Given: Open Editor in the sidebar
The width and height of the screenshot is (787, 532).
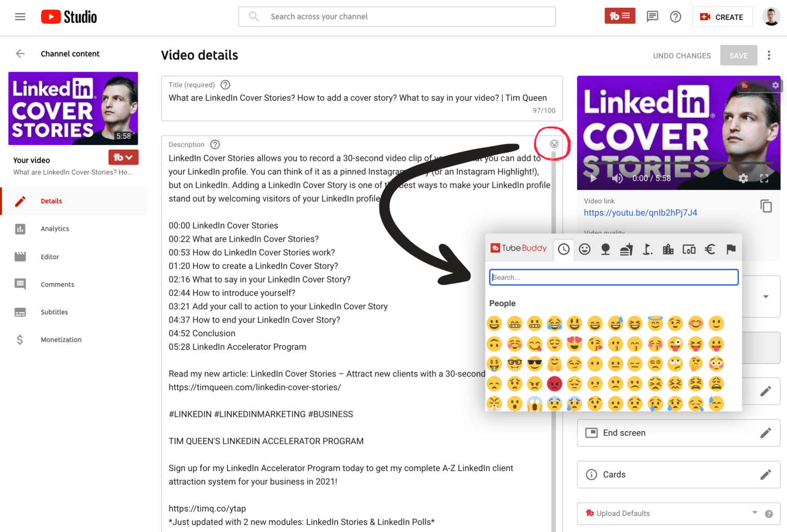Looking at the screenshot, I should (x=73, y=257).
